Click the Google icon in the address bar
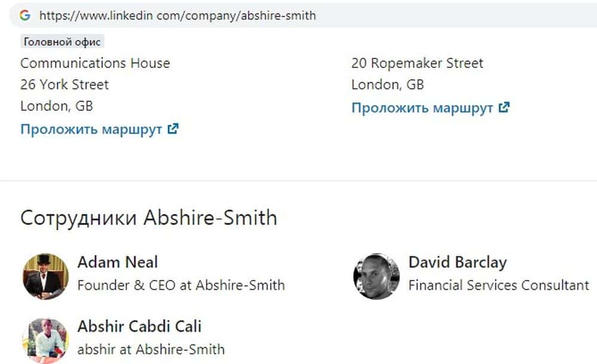 [x=25, y=16]
